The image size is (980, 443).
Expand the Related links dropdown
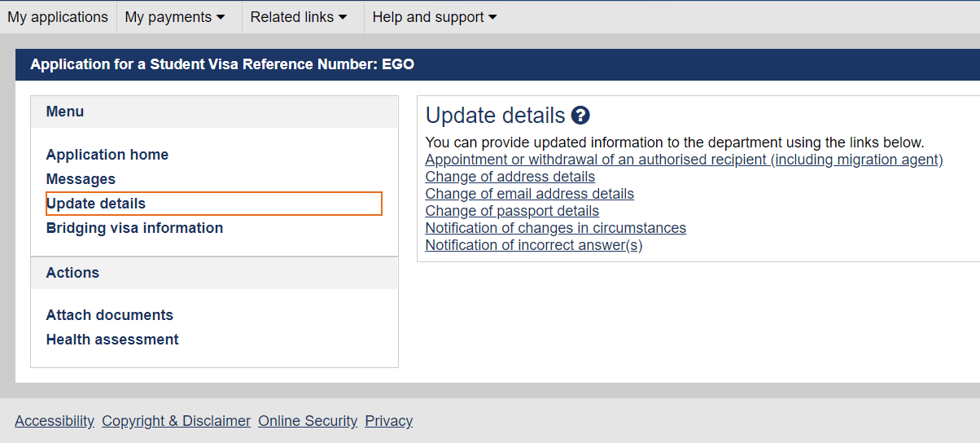coord(298,17)
